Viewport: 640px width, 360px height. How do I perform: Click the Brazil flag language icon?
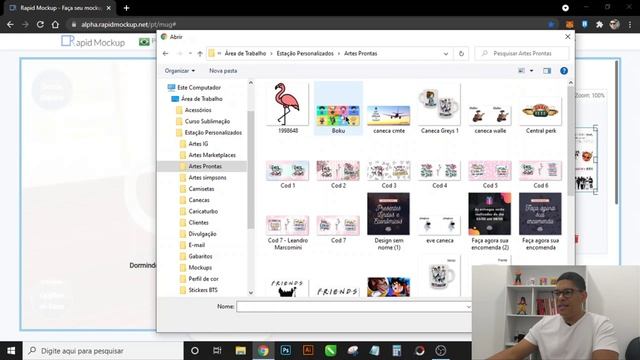coord(144,42)
